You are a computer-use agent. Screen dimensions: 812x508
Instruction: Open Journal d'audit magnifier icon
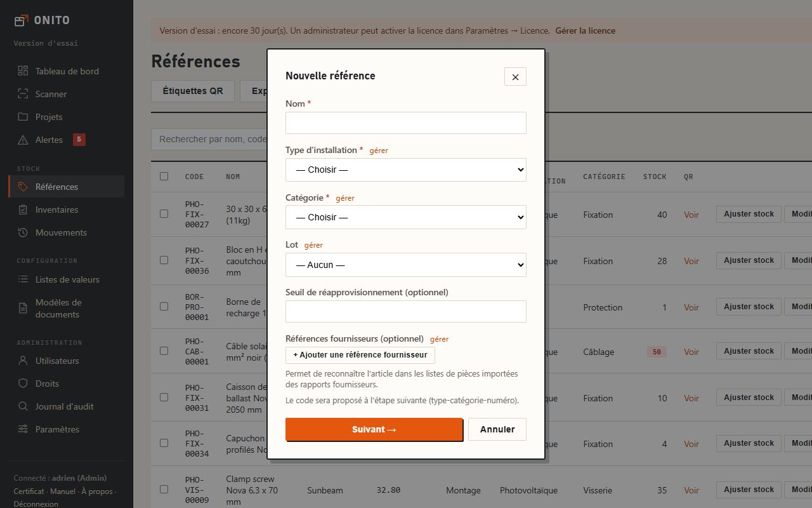pos(23,406)
